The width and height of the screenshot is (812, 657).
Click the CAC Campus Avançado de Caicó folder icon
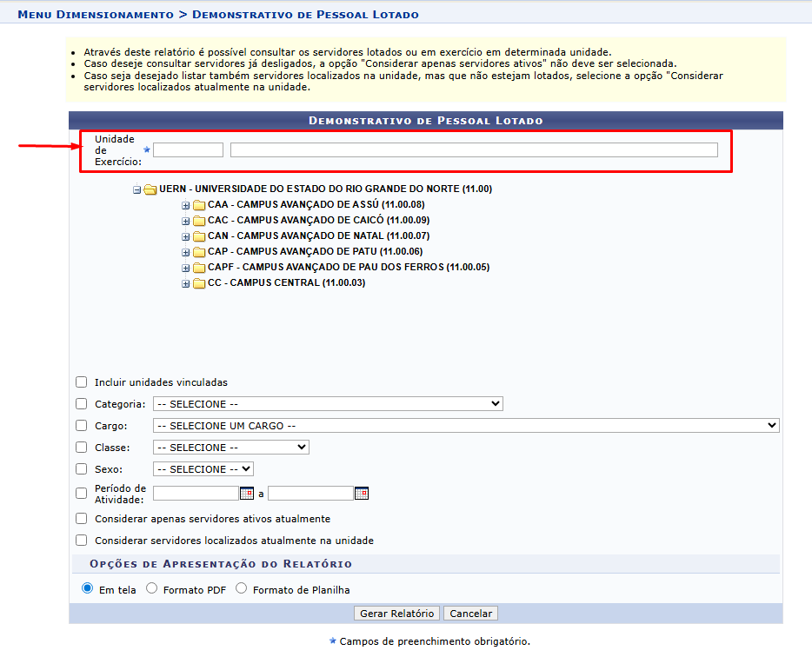(x=199, y=221)
